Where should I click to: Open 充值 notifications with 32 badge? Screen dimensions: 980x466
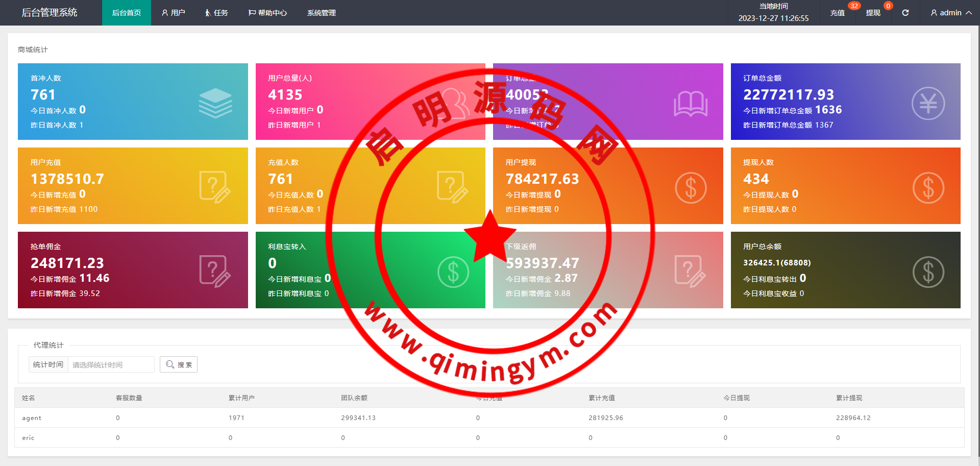click(837, 13)
